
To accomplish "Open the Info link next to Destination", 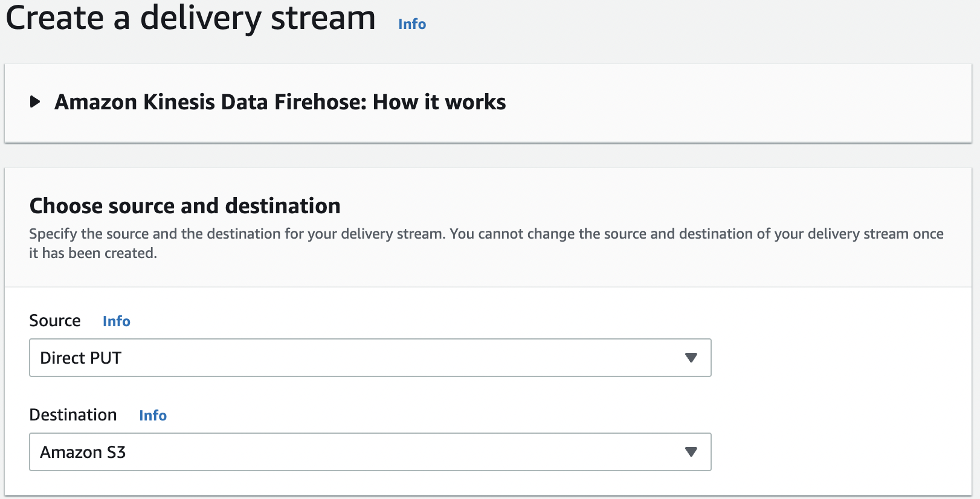I will 152,416.
